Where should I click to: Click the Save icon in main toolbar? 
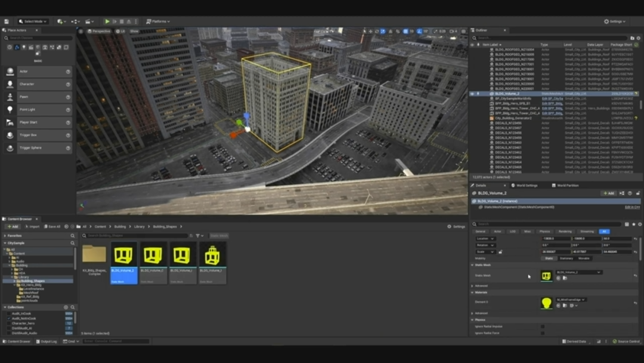7,21
